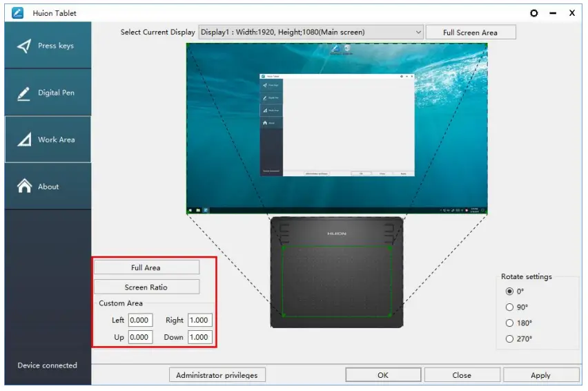Expand the Select Current Display dropdown
This screenshot has height=391, width=588.
point(311,32)
